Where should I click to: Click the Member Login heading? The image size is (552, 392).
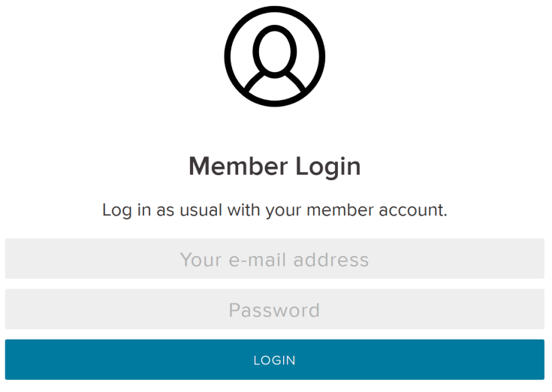click(x=275, y=166)
